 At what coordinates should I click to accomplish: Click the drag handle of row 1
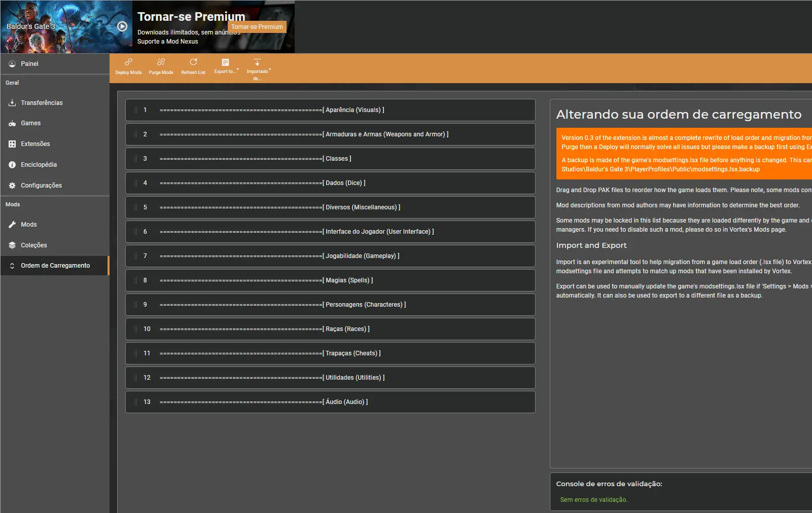point(135,110)
